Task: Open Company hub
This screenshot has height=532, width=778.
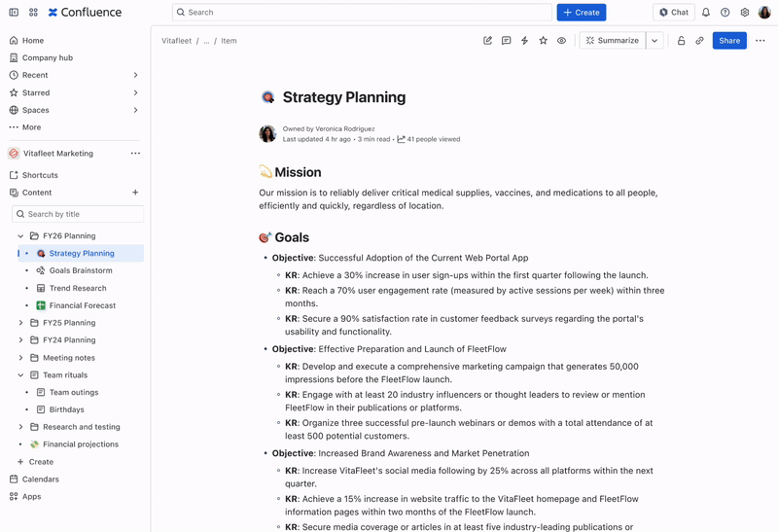Action: [47, 58]
